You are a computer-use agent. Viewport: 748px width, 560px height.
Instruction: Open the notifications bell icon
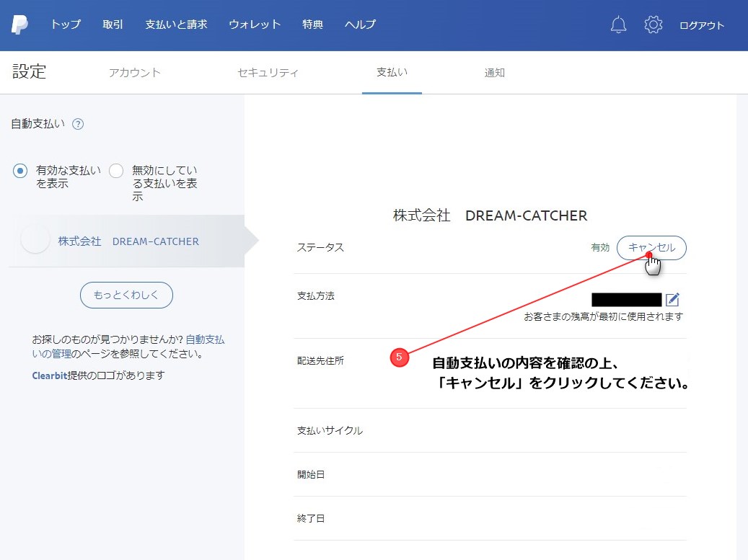pyautogui.click(x=618, y=25)
